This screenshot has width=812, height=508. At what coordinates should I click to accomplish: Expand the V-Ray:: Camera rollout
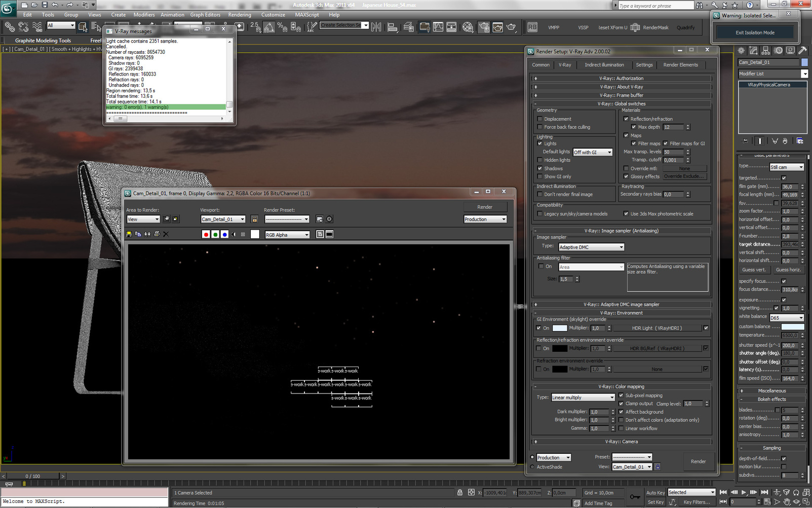click(x=622, y=442)
